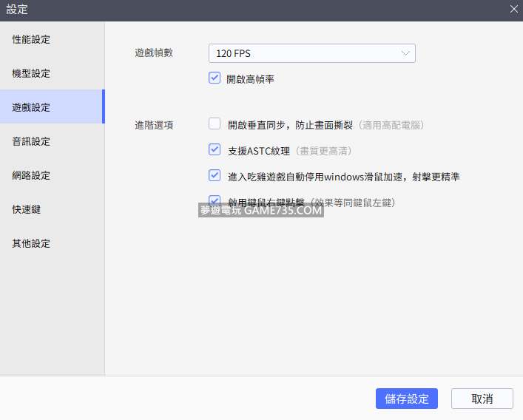Toggle the 支援ASTC紋理 checkbox
The image size is (523, 420).
point(215,149)
